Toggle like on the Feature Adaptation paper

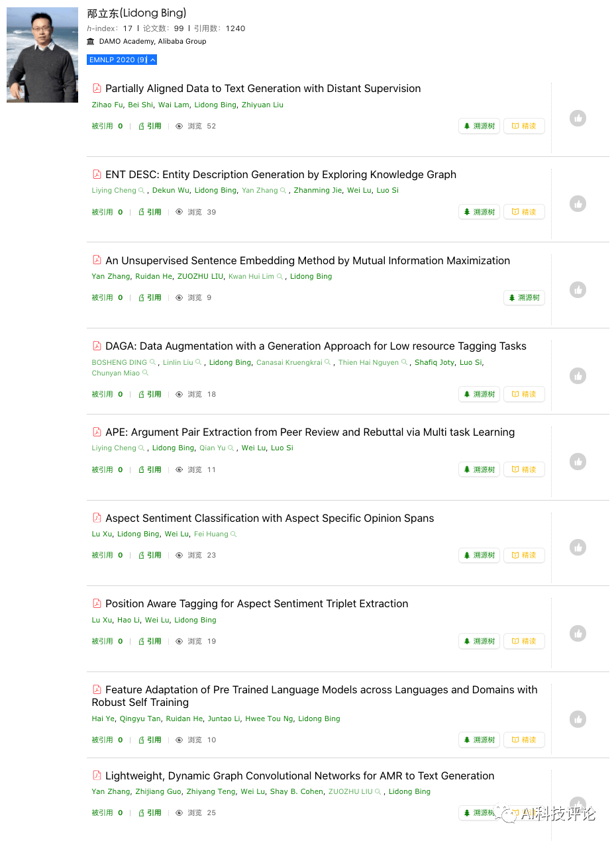click(578, 719)
